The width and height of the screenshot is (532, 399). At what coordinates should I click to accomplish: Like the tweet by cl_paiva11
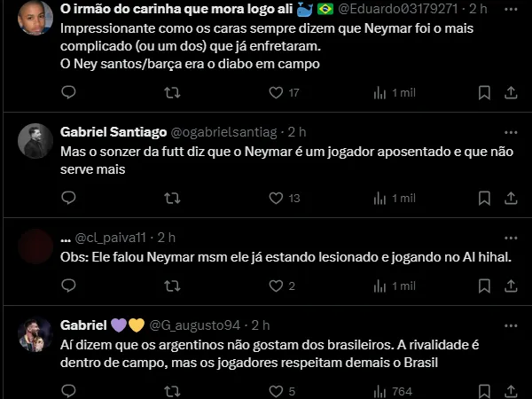coord(276,286)
